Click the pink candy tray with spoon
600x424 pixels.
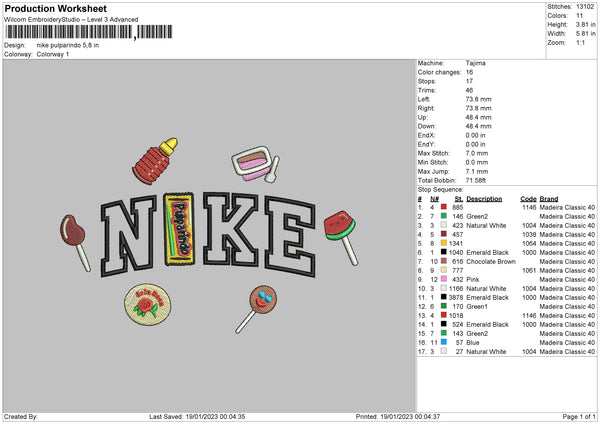click(255, 164)
